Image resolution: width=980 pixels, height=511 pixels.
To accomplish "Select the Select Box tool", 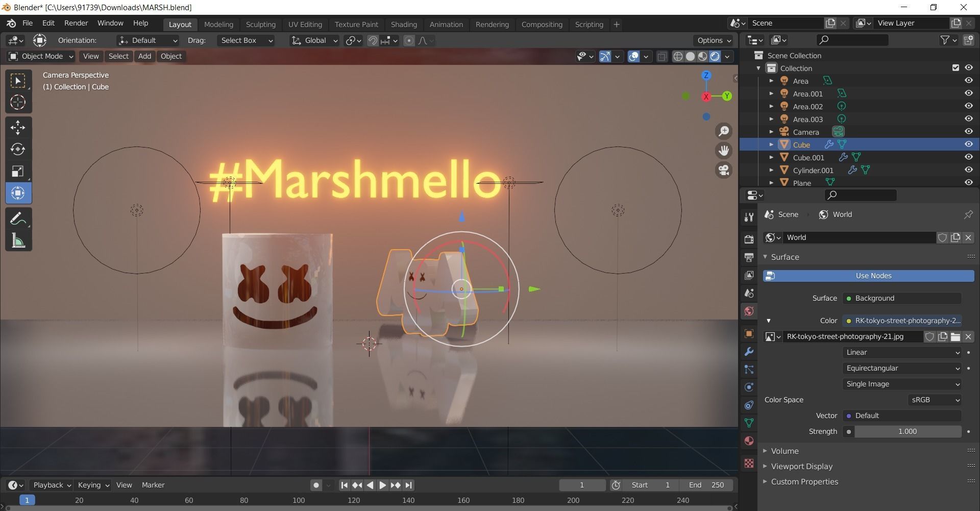I will click(x=18, y=81).
